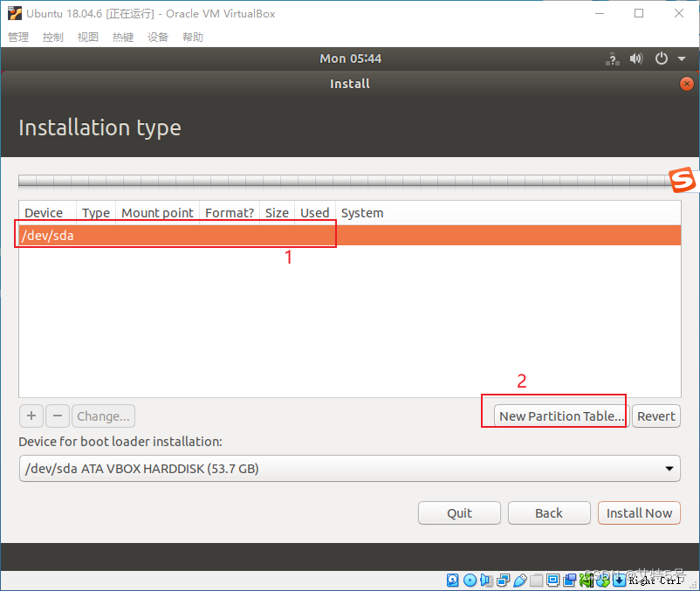This screenshot has width=700, height=591.
Task: Click Mon 05:44 clock on the top panel
Action: [x=351, y=58]
